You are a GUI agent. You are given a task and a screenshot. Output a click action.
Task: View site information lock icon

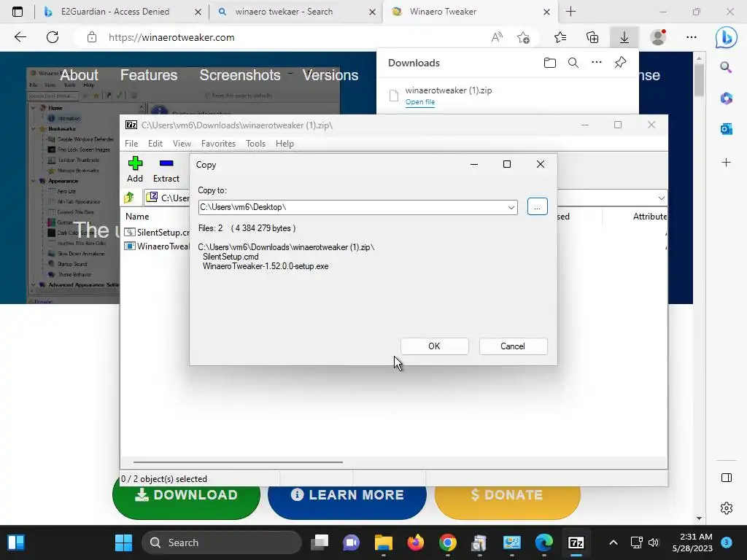[x=92, y=38]
